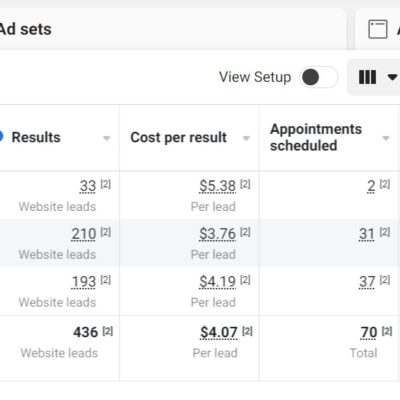400x400 pixels.
Task: Click the total 70 appointments value
Action: coord(369,332)
